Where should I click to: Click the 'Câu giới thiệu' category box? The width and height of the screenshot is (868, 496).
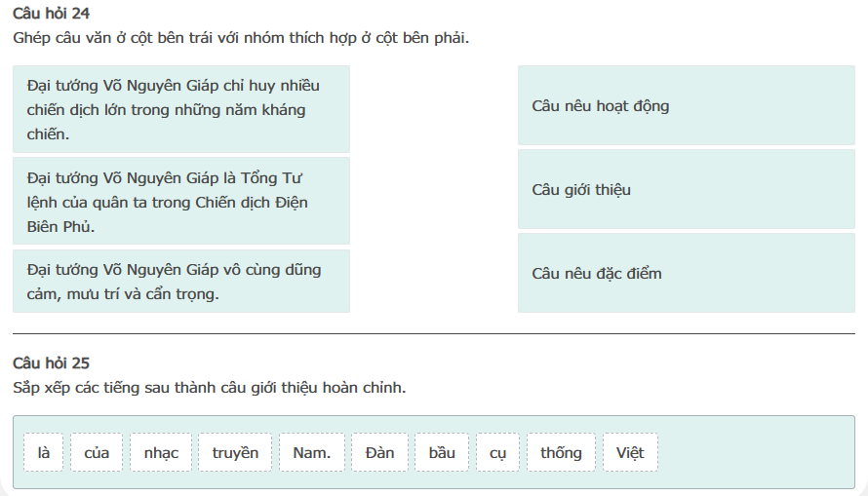click(x=686, y=189)
